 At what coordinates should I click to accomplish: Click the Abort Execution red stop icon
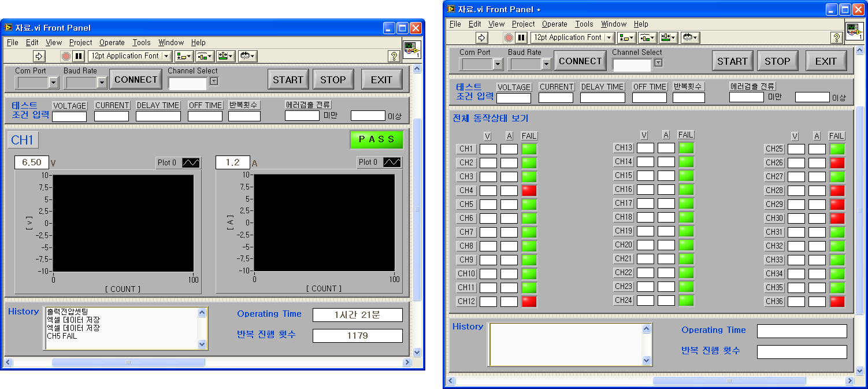pos(65,55)
